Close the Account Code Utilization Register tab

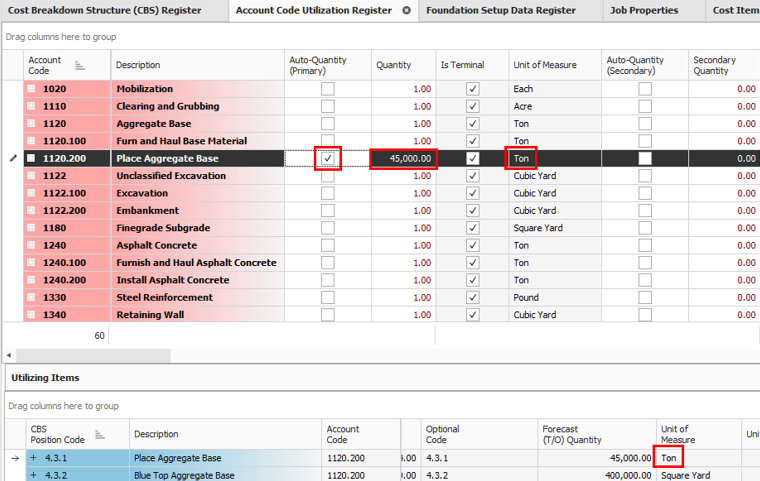coord(406,11)
